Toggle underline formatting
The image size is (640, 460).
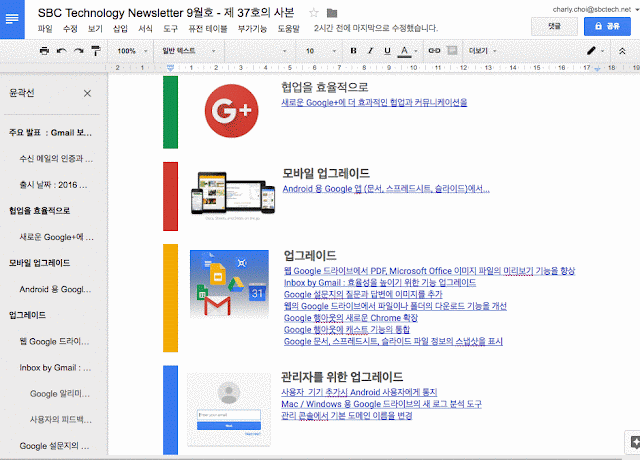click(x=387, y=51)
